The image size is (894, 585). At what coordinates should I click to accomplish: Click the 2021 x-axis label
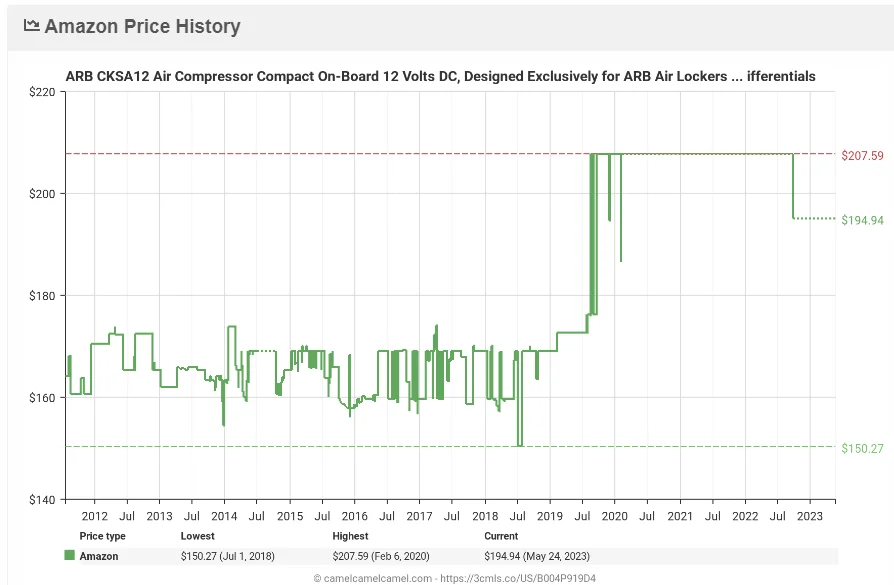680,517
